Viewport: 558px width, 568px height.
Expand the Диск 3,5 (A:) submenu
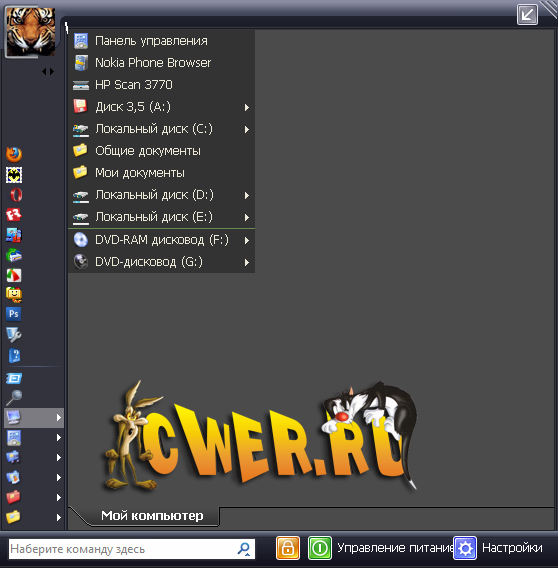[162, 107]
